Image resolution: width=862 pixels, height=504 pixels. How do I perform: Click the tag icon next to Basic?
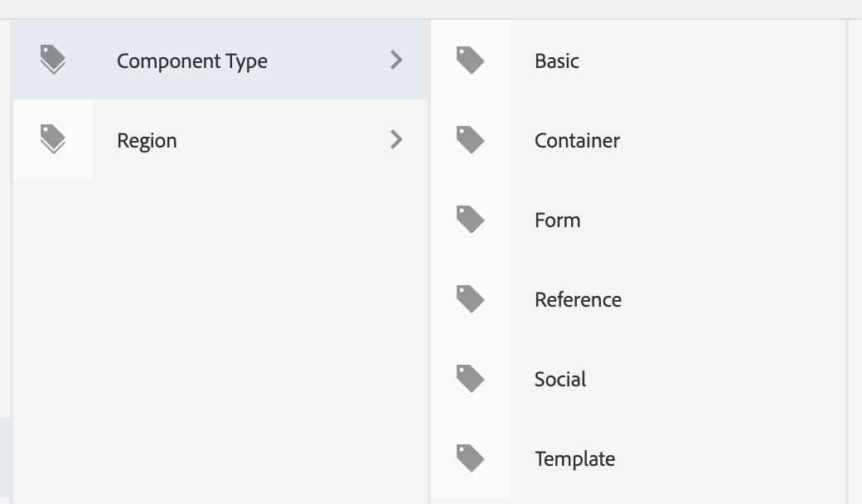(x=470, y=60)
